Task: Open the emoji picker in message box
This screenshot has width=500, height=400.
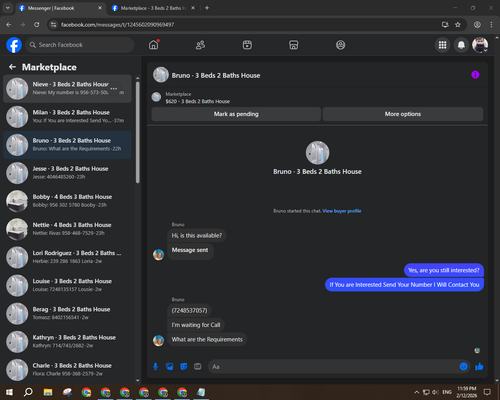Action: click(x=464, y=367)
